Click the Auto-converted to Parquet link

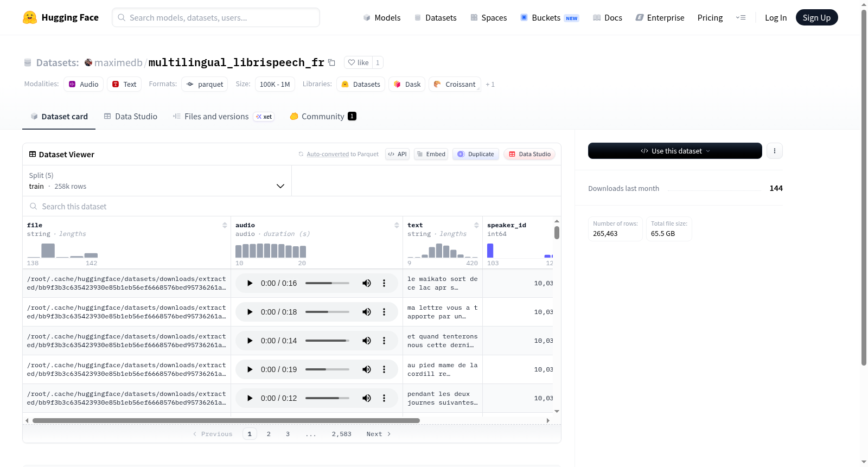(342, 154)
